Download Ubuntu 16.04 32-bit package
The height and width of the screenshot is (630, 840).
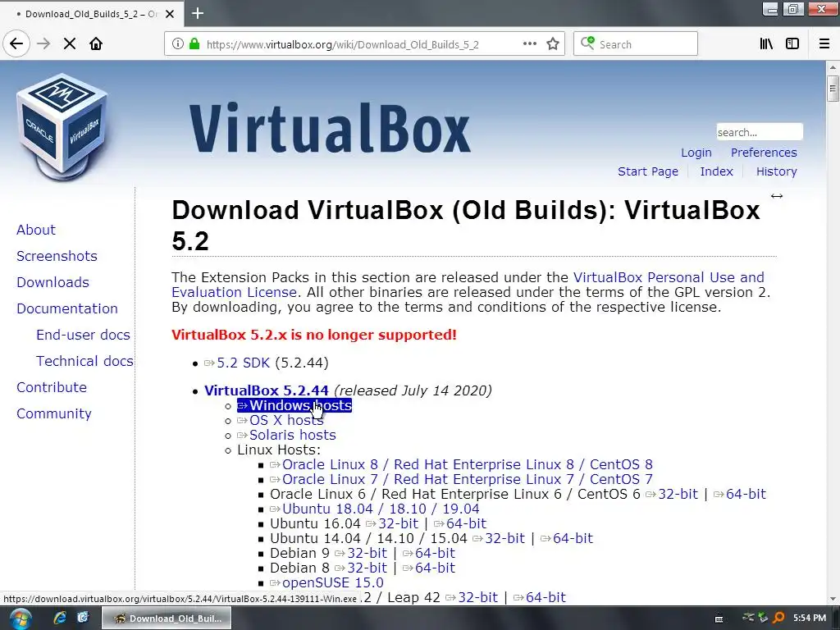click(x=392, y=523)
